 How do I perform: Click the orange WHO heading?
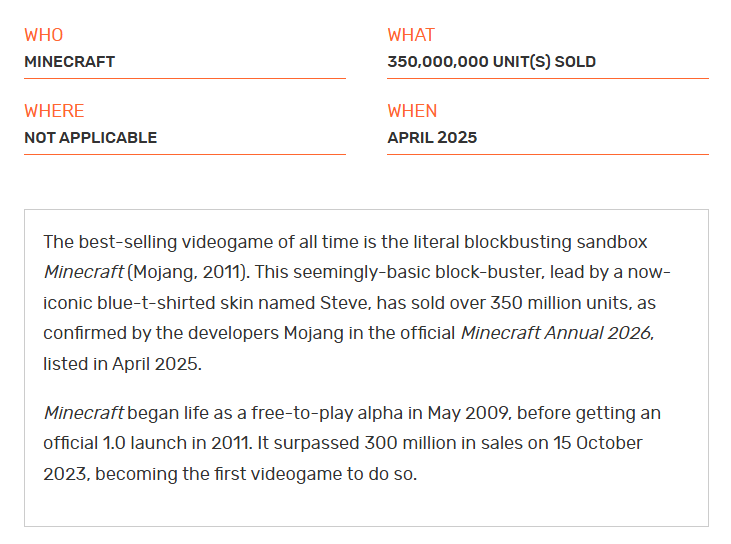pyautogui.click(x=43, y=35)
